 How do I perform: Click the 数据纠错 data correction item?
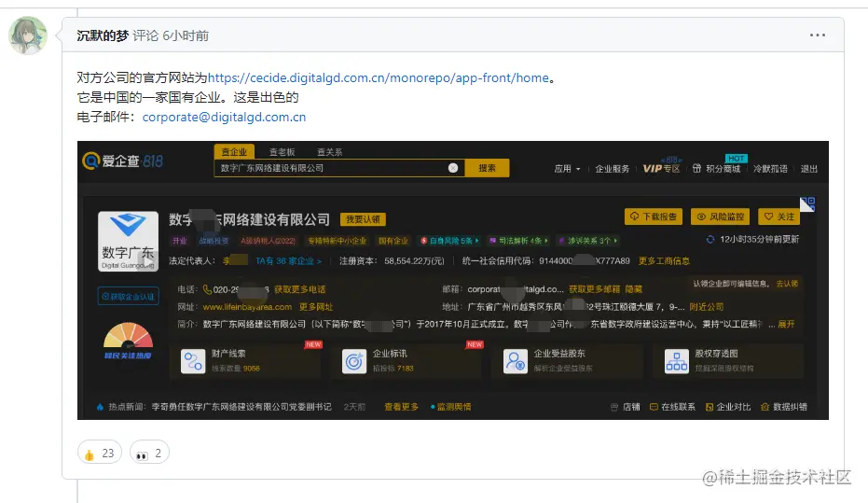point(784,407)
